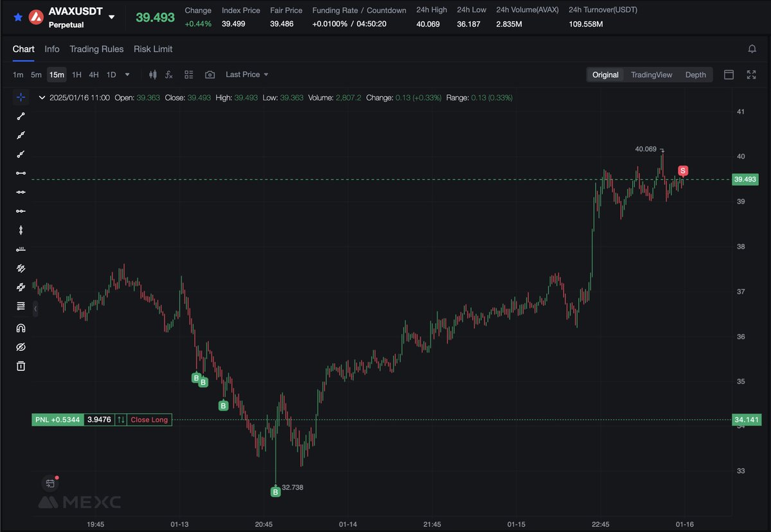This screenshot has height=532, width=771.
Task: Switch chart to 1H interval
Action: 76,75
